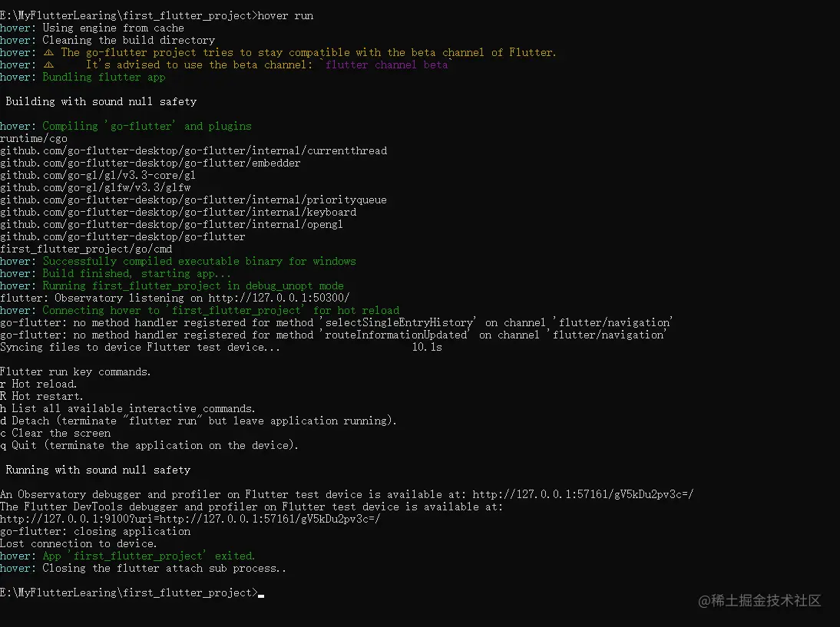This screenshot has width=840, height=627.
Task: Click the warning icon before 'It's advised'
Action: coord(48,65)
